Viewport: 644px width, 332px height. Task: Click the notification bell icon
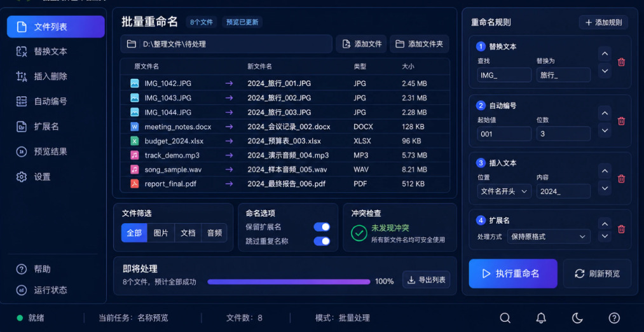click(x=541, y=318)
